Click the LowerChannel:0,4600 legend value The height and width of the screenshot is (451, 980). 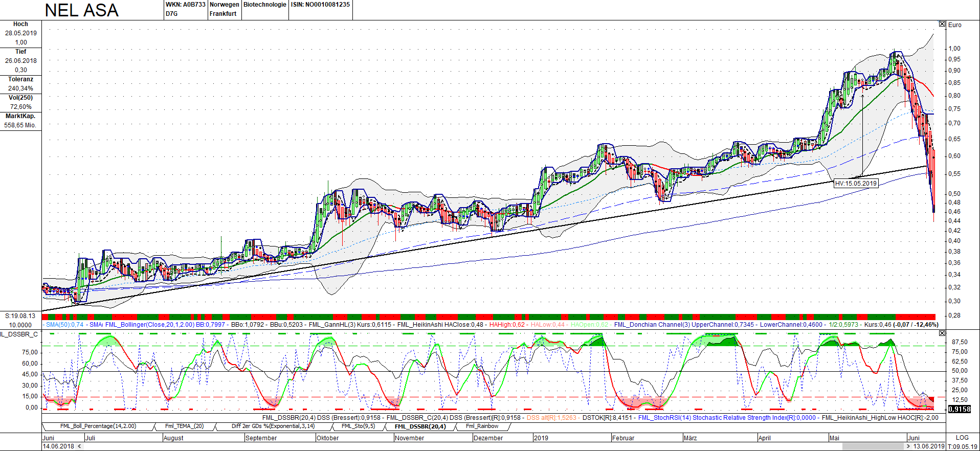(x=791, y=325)
